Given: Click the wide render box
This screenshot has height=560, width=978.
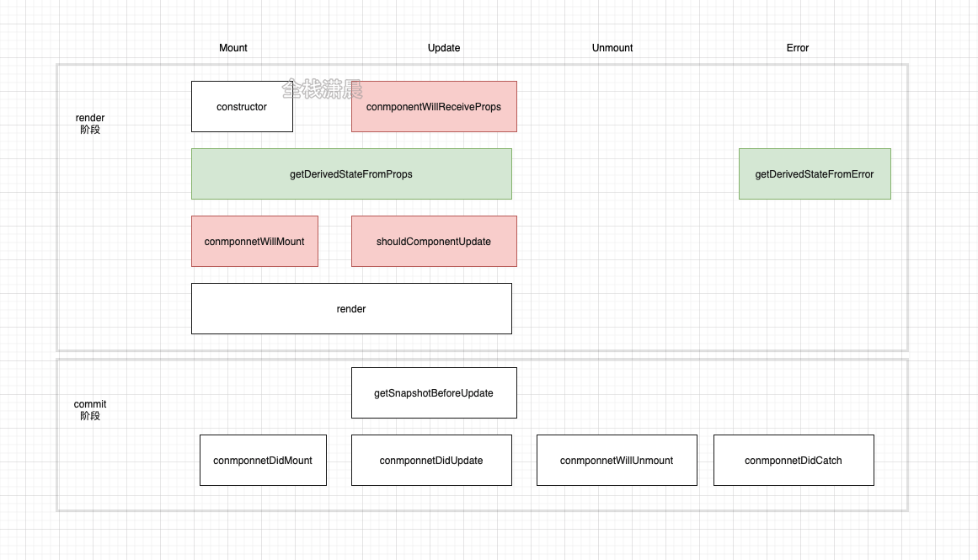Looking at the screenshot, I should [351, 309].
